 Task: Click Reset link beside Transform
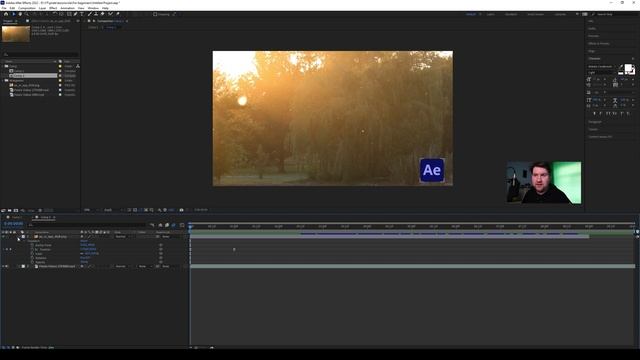coord(84,241)
